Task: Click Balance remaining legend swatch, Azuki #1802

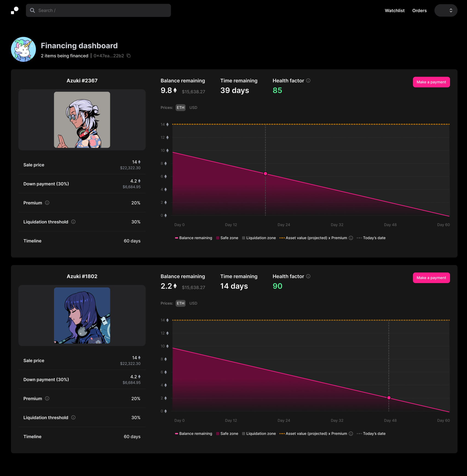Action: pos(177,434)
